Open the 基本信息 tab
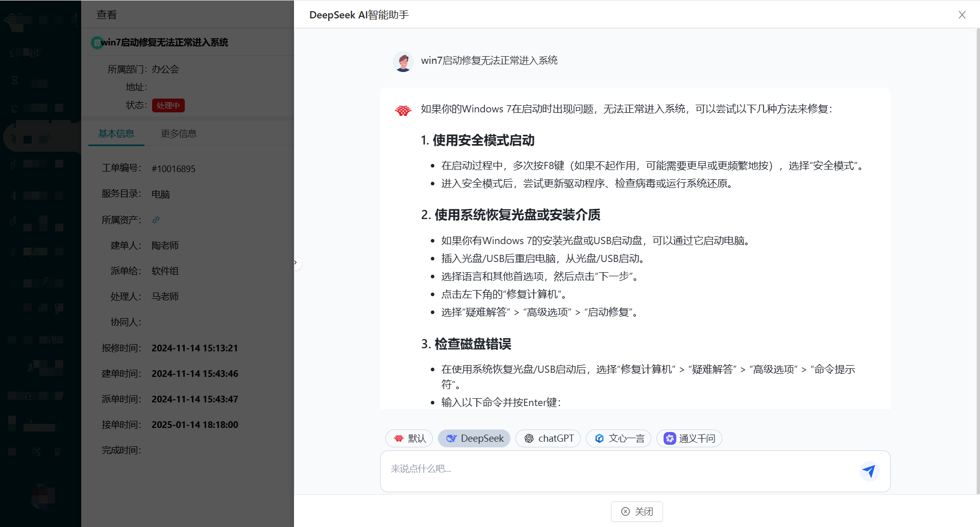This screenshot has height=527, width=980. tap(116, 133)
